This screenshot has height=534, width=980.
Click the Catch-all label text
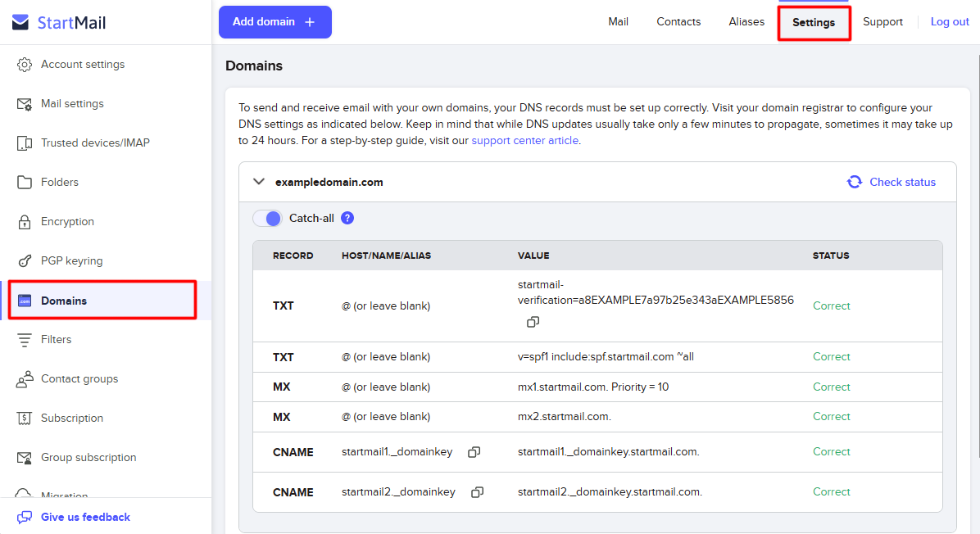tap(311, 218)
